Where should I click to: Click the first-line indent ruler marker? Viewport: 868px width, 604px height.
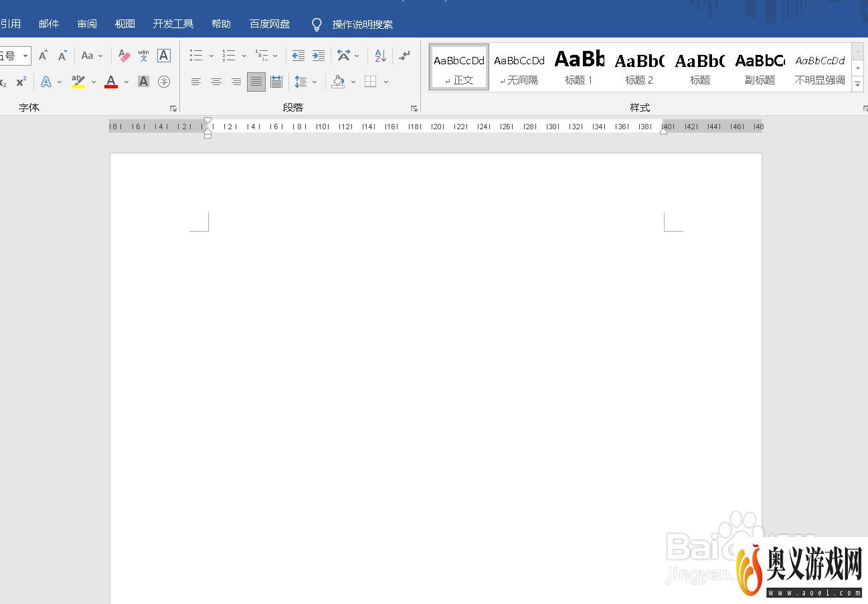208,121
